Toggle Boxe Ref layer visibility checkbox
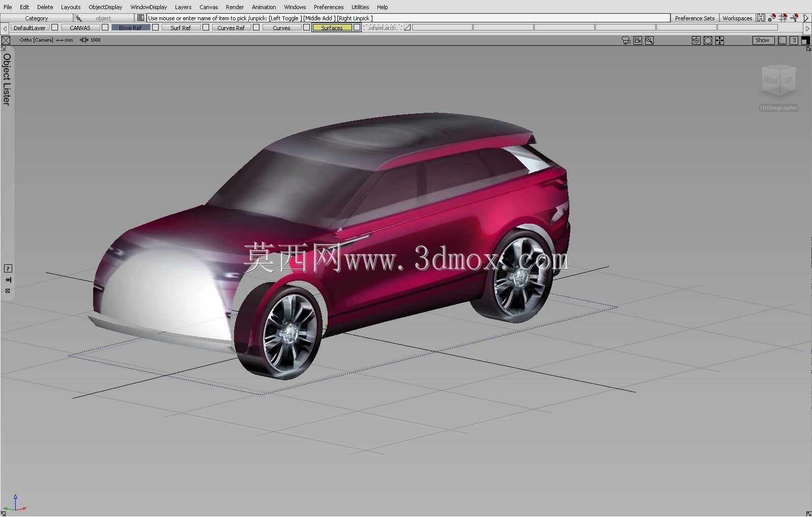The width and height of the screenshot is (812, 517). [x=156, y=27]
